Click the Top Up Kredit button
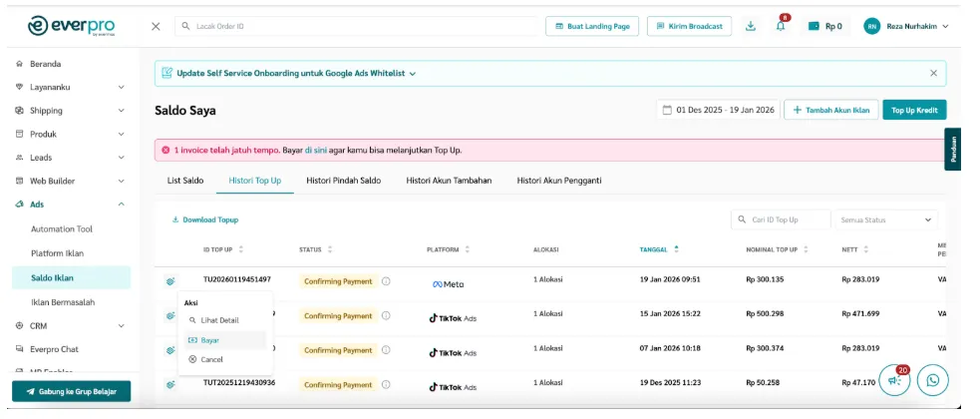Viewport: 980px width, 419px height. tap(914, 110)
